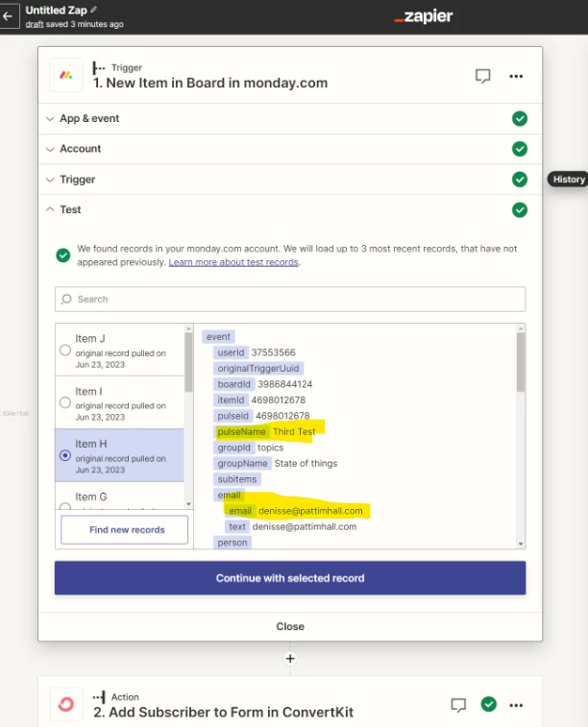Click Find new records button
This screenshot has width=588, height=727.
click(x=125, y=529)
